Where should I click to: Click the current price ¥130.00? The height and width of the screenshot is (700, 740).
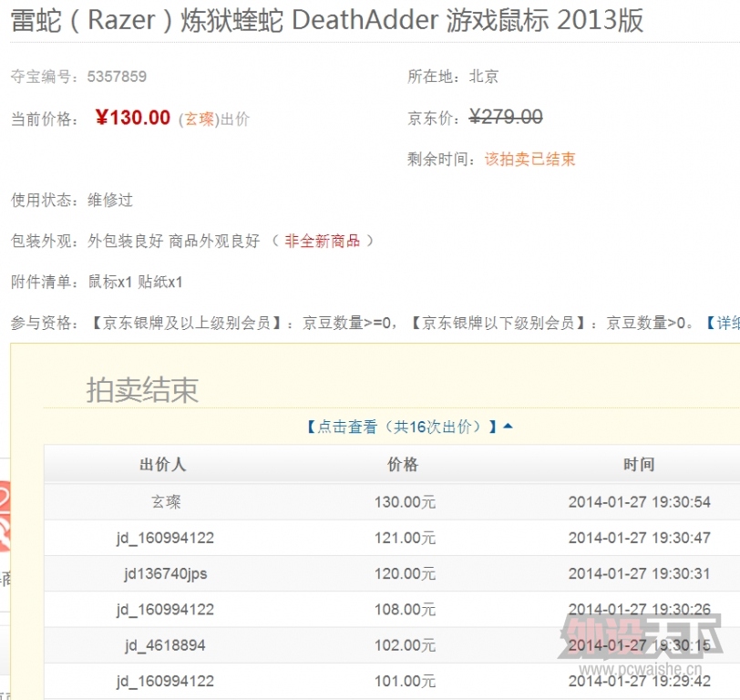pyautogui.click(x=133, y=118)
